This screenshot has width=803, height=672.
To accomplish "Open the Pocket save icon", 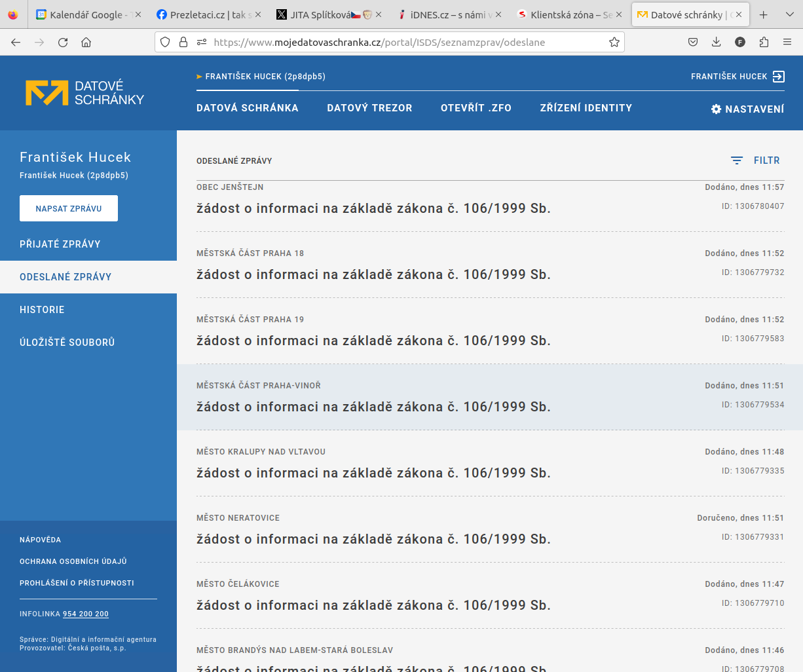I will tap(693, 42).
